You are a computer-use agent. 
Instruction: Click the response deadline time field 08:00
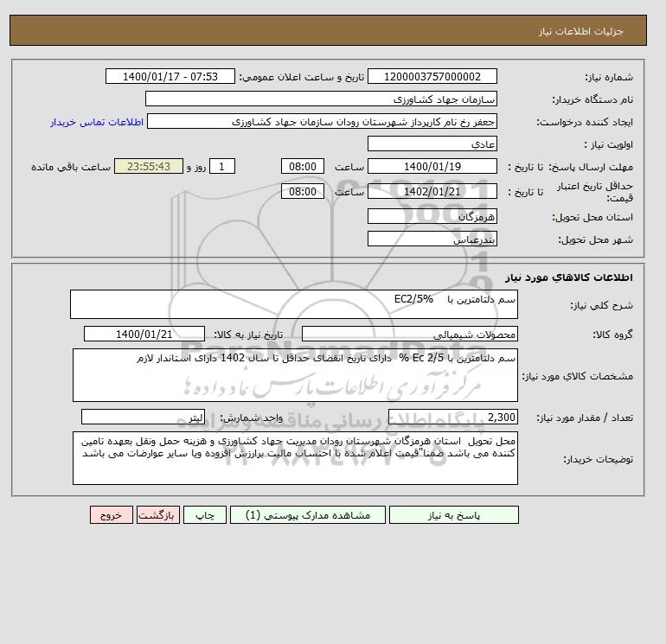pos(303,167)
